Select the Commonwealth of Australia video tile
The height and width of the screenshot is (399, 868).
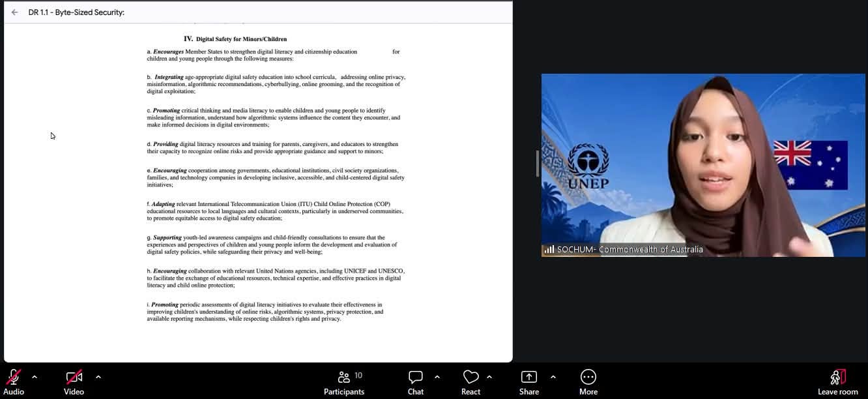[703, 165]
